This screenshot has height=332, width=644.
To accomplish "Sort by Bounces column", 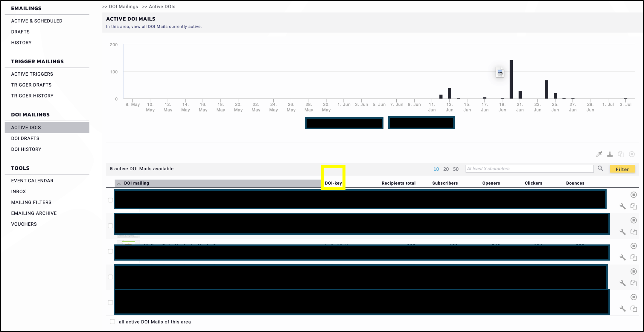I will pos(575,183).
